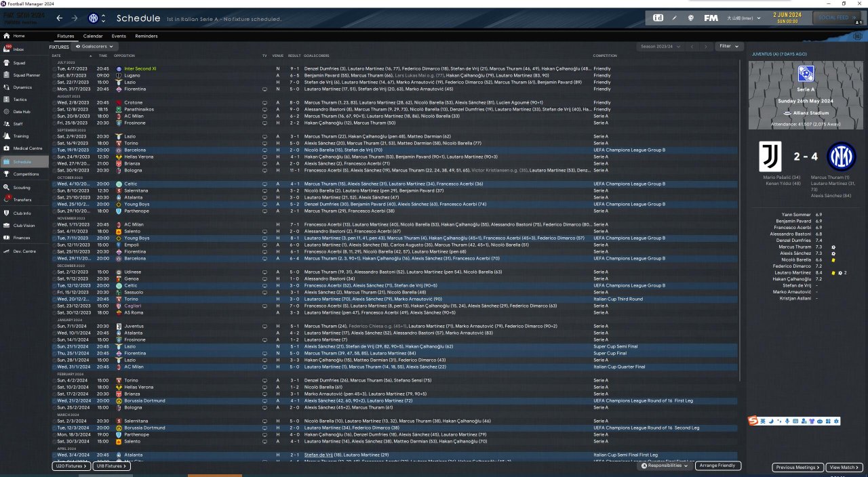This screenshot has width=868, height=477.
Task: Select the Borussia Dortmund First Leg fixture
Action: tap(396, 400)
